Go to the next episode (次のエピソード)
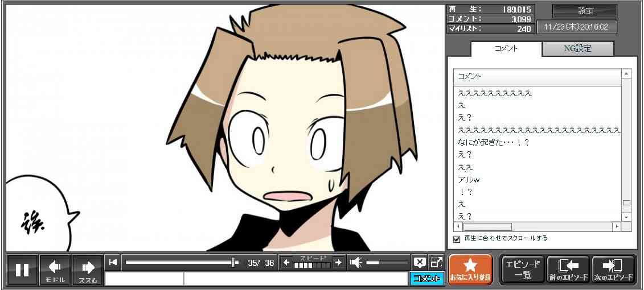Viewport: 644px width, 290px height. (614, 270)
